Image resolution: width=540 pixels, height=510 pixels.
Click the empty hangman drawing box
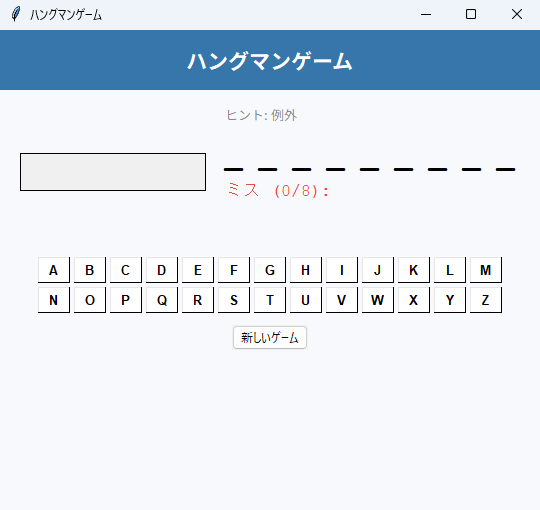pyautogui.click(x=113, y=172)
